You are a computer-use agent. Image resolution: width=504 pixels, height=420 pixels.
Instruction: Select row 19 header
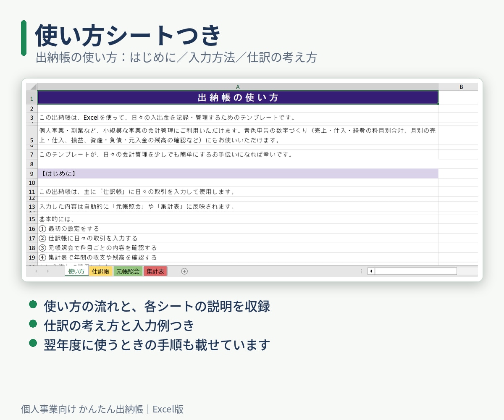pos(32,257)
